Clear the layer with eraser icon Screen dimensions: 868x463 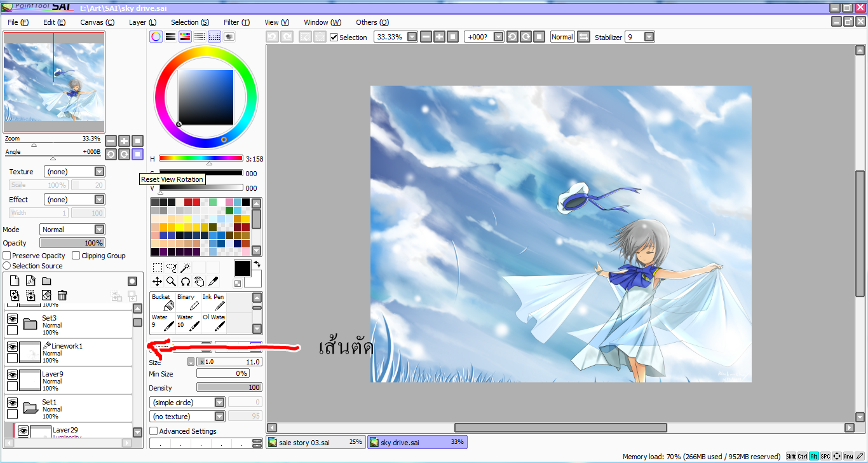[46, 295]
